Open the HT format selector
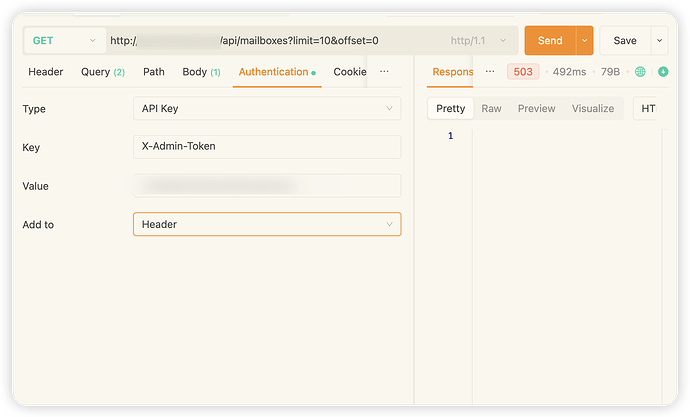The width and height of the screenshot is (690, 417). [647, 108]
